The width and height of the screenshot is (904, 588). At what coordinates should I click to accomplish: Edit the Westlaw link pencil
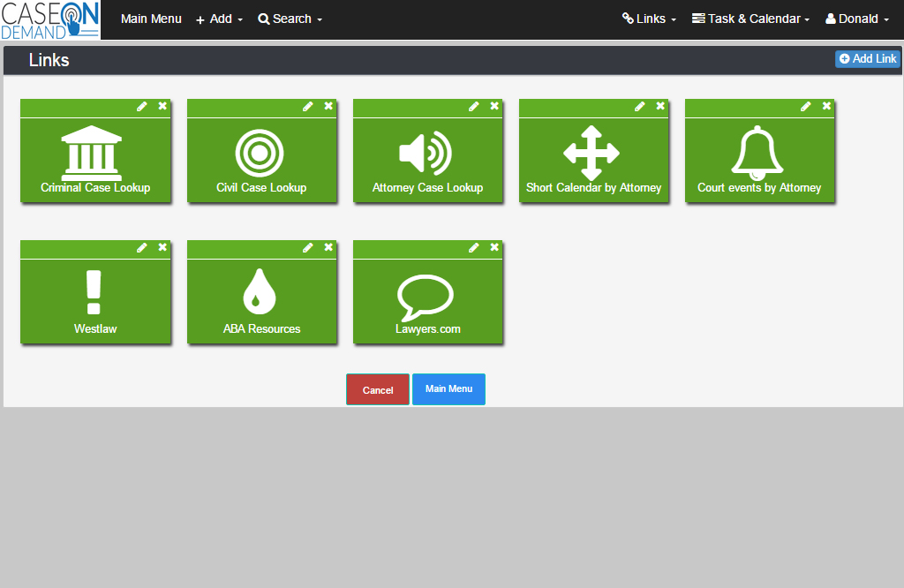142,247
